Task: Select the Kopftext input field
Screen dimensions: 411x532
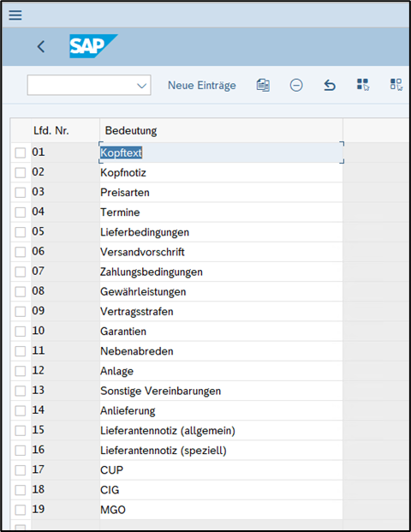Action: 221,152
